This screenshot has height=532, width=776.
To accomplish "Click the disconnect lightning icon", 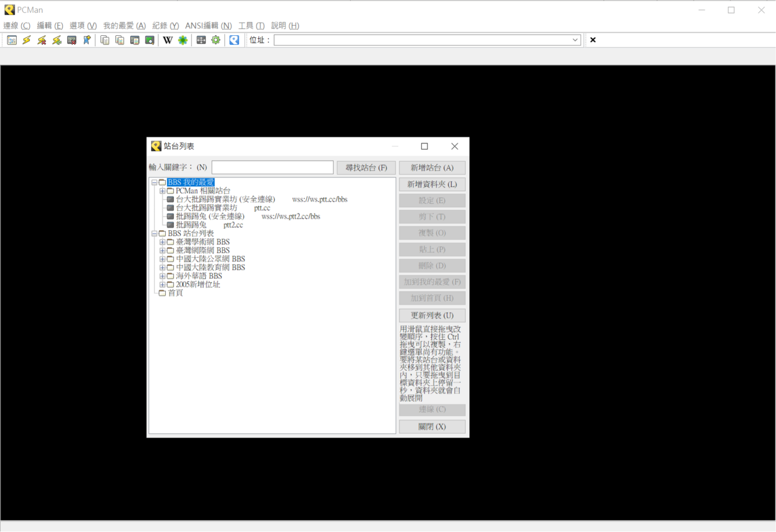I will [x=42, y=40].
